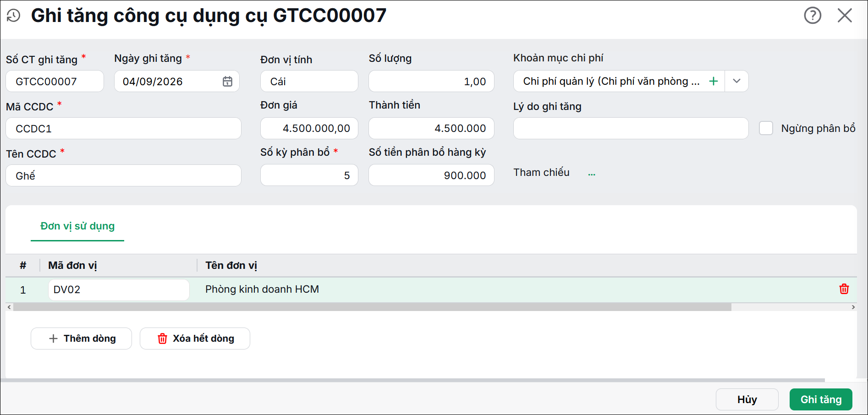Viewport: 868px width, 415px height.
Task: Open the calendar picker for Ngày ghi tăng
Action: [x=227, y=82]
